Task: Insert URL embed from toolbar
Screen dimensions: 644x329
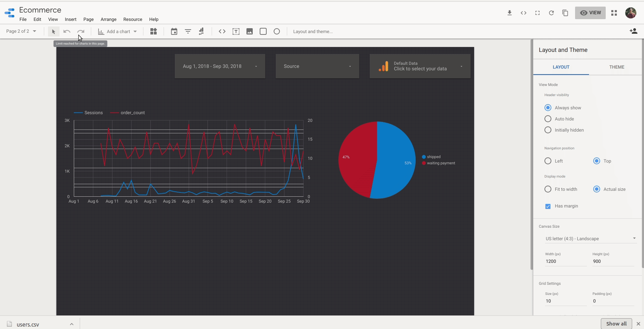Action: 222,32
